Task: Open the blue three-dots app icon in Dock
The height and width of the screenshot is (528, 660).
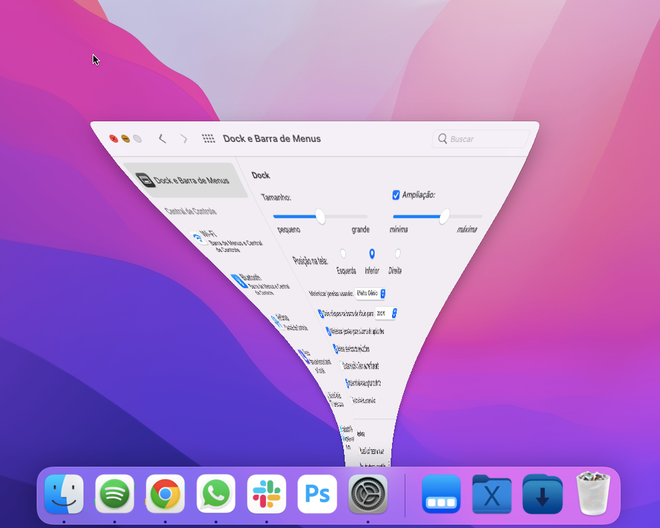Action: click(x=441, y=494)
